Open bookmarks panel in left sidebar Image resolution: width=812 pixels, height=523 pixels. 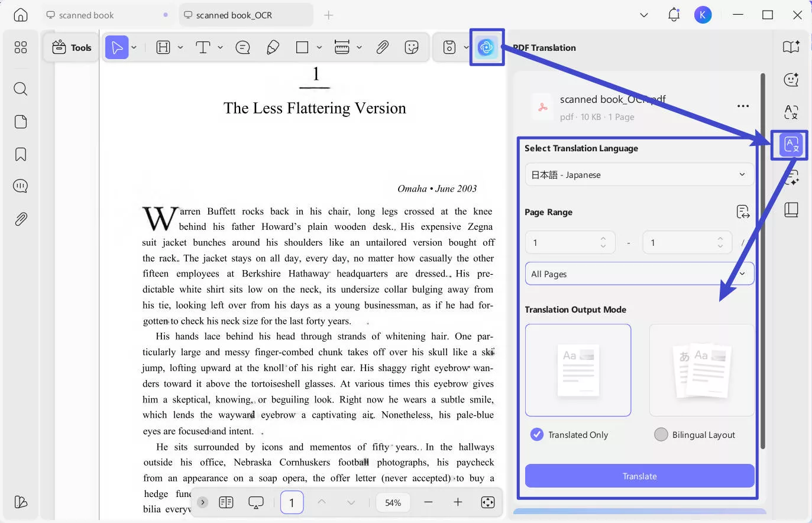pyautogui.click(x=21, y=154)
